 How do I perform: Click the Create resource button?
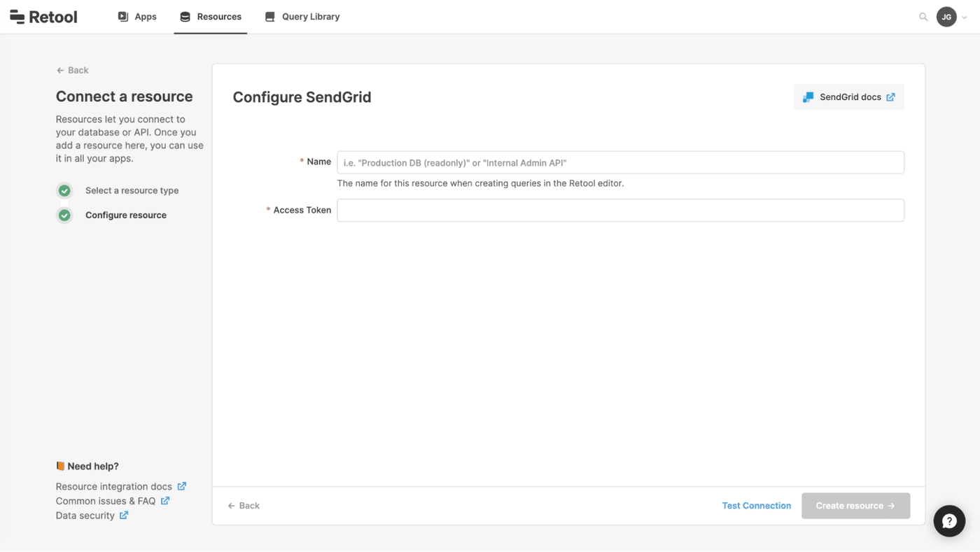pos(855,506)
